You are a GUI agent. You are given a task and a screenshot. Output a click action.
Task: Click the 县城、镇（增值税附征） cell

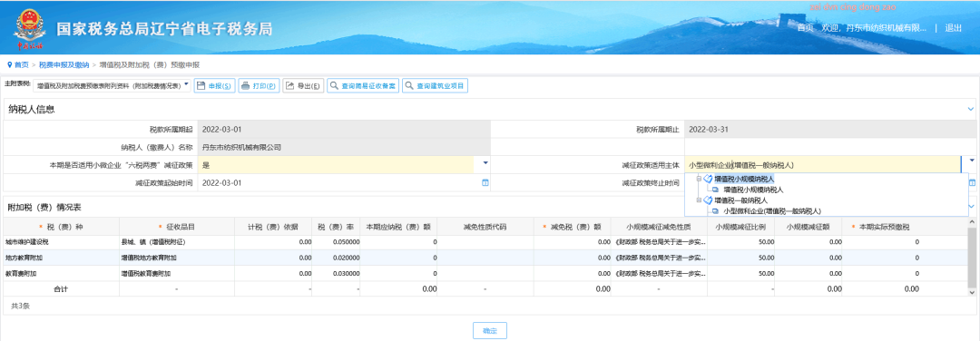[x=177, y=242]
